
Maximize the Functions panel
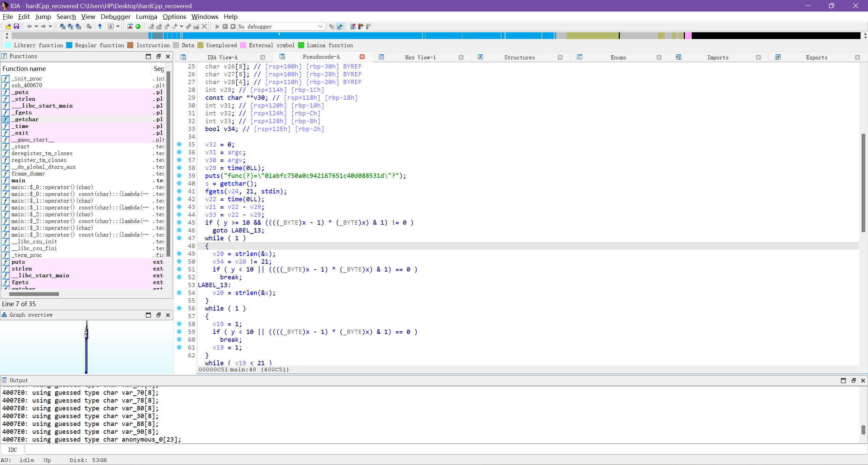[148, 56]
